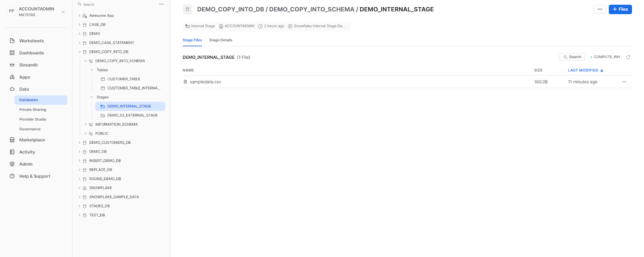Click the refresh icon above the file list
This screenshot has height=257, width=644.
[x=628, y=57]
